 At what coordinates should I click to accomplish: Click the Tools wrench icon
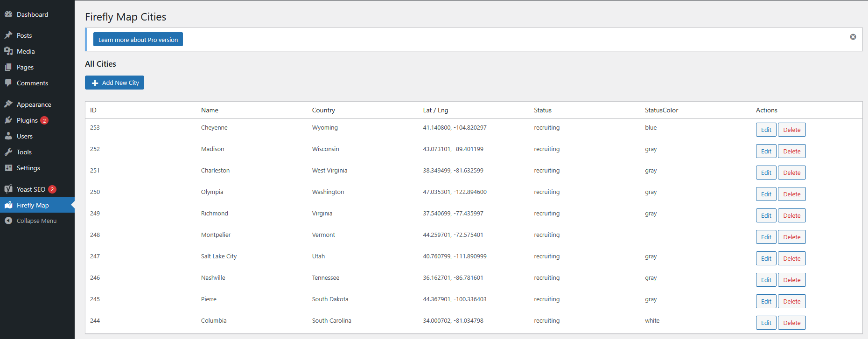click(8, 152)
